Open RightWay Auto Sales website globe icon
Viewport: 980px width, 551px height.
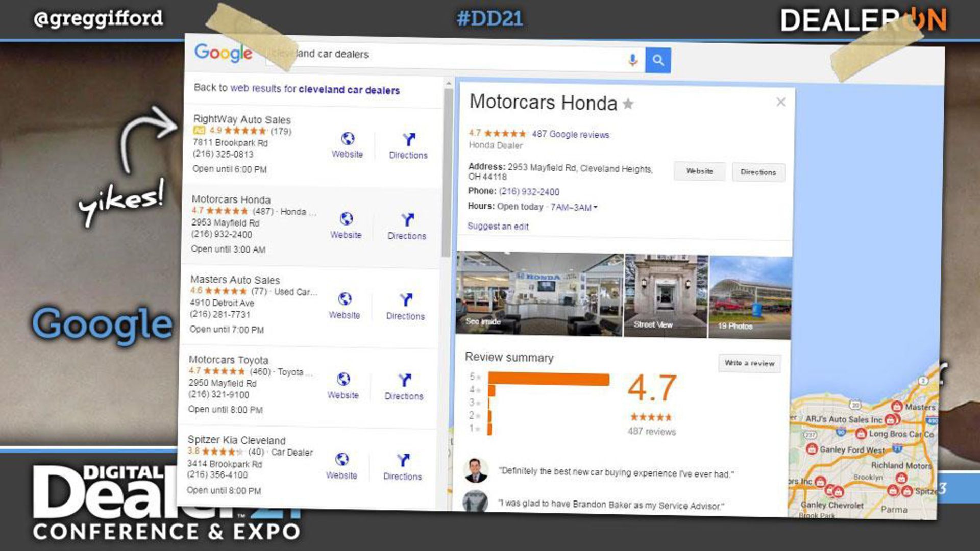pyautogui.click(x=348, y=139)
